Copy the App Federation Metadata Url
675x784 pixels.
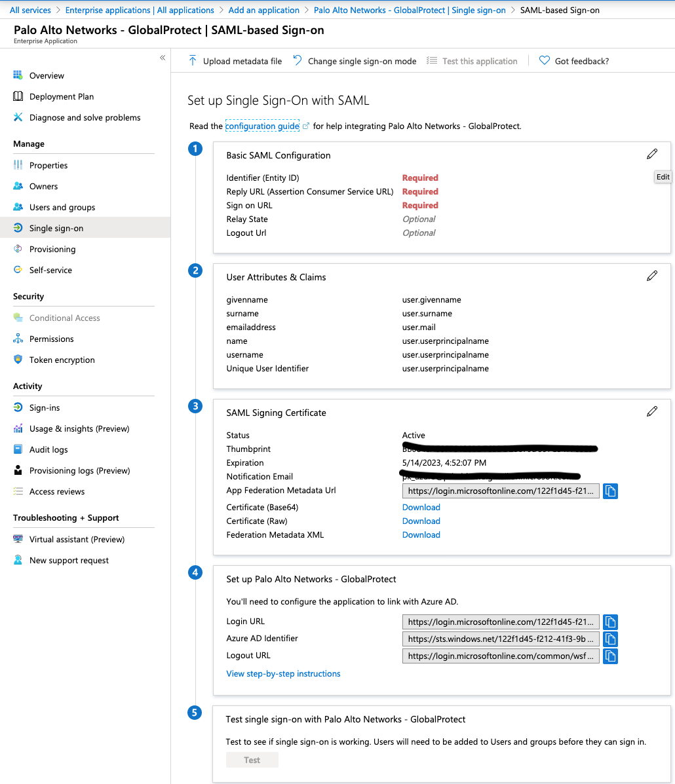click(610, 491)
